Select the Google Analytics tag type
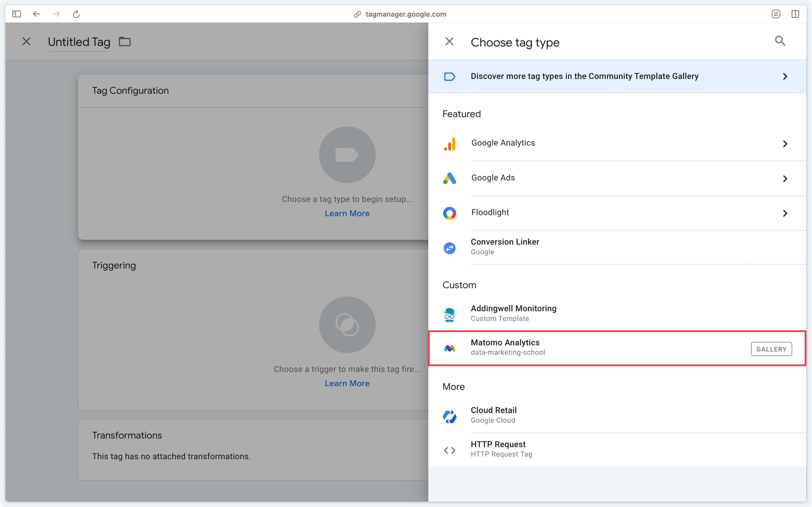The width and height of the screenshot is (812, 507). [x=617, y=143]
